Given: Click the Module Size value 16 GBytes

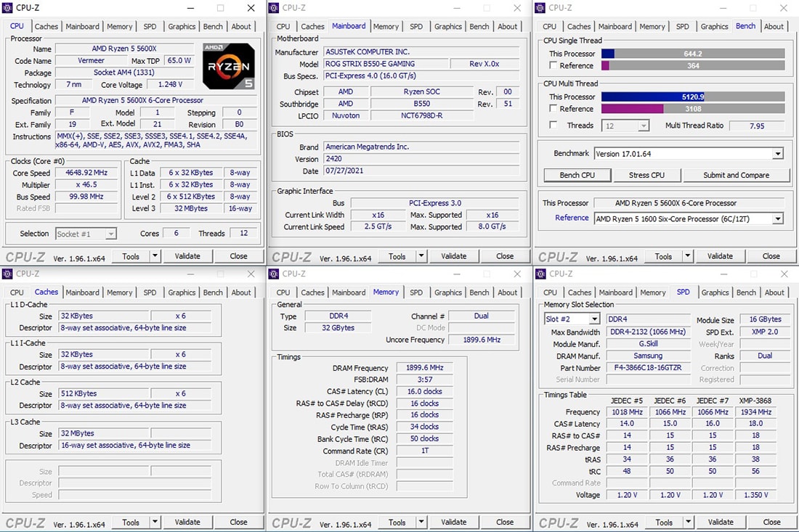Looking at the screenshot, I should click(x=765, y=319).
